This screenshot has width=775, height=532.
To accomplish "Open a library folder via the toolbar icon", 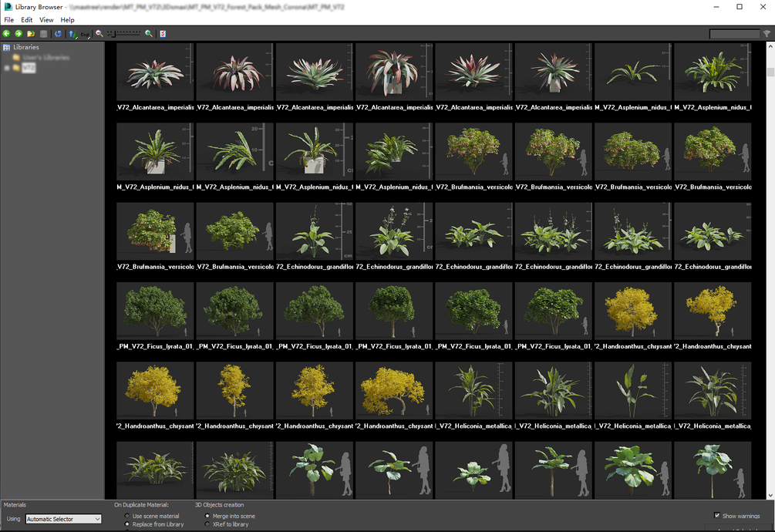I will coord(32,33).
